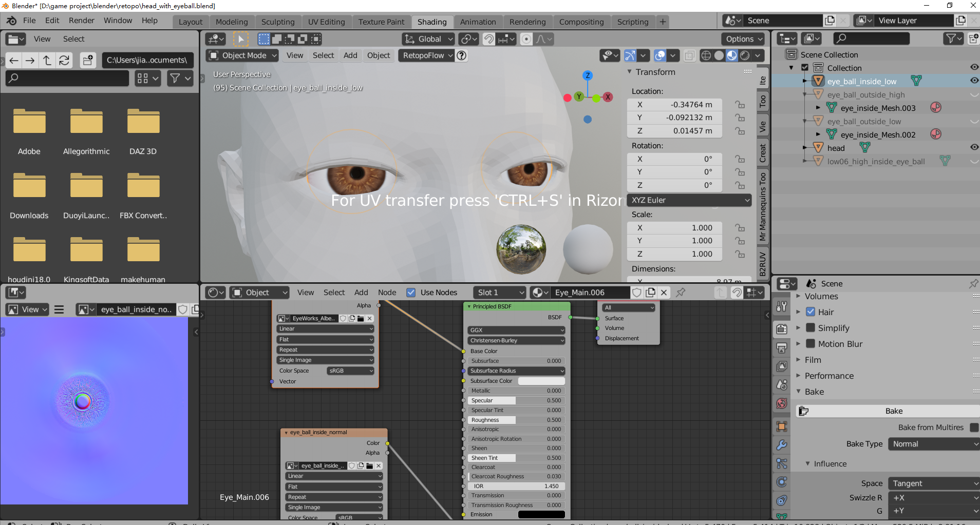Enable proportional editing in viewport header
This screenshot has width=980, height=525.
[x=526, y=39]
